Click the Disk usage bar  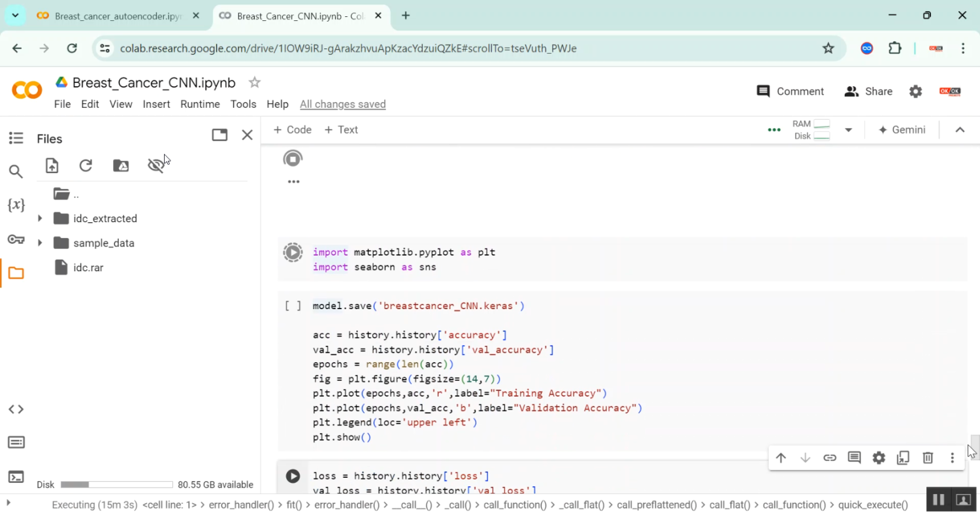(116, 485)
